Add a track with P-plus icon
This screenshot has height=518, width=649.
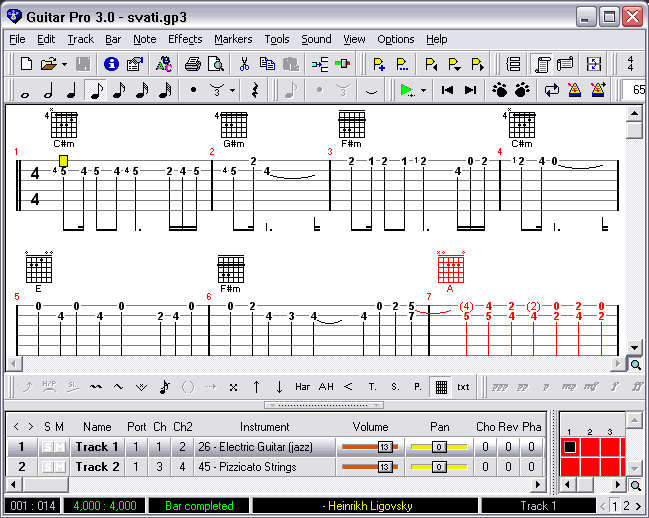[x=379, y=65]
